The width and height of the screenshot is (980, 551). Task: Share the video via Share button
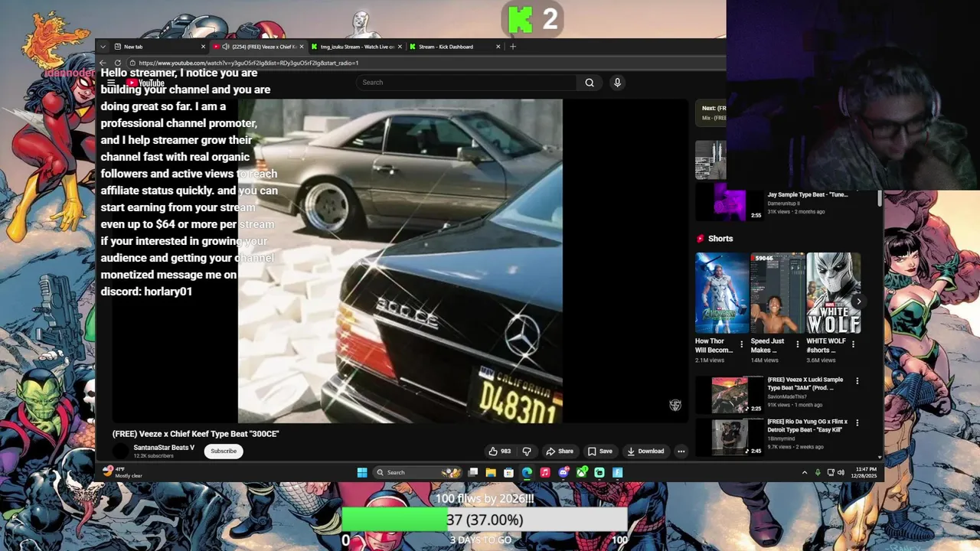(560, 451)
